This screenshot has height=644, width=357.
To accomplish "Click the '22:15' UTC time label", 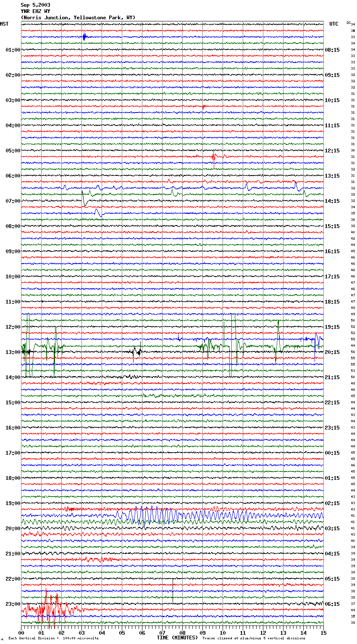I will (332, 403).
